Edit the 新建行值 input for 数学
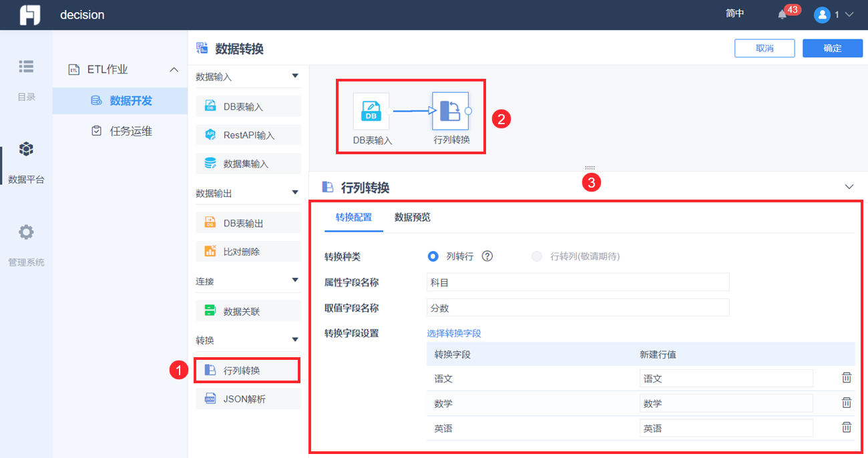This screenshot has width=868, height=458. (726, 403)
